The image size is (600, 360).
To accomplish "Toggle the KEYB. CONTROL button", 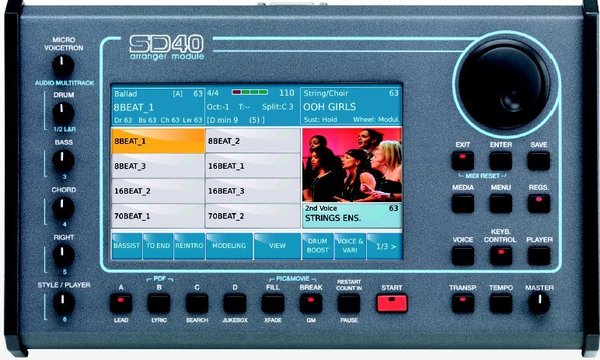I will point(501,256).
